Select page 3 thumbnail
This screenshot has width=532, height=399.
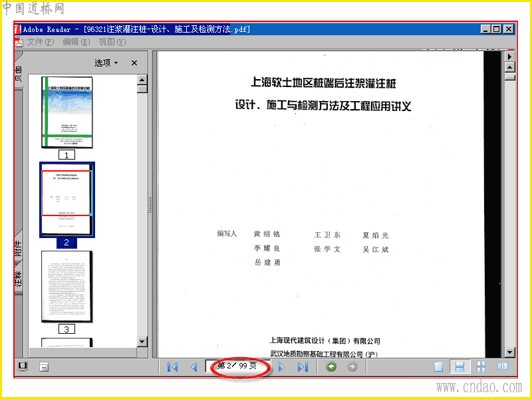pos(67,287)
